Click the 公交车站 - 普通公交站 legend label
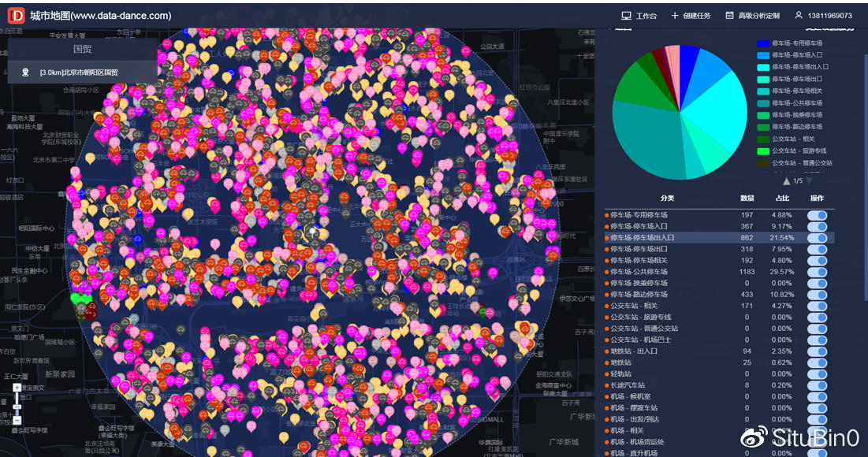 tap(802, 163)
